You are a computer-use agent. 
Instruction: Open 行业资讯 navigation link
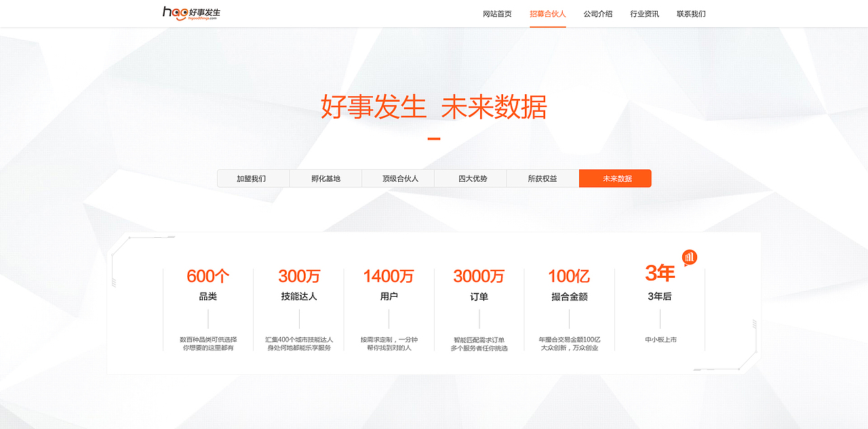(644, 14)
